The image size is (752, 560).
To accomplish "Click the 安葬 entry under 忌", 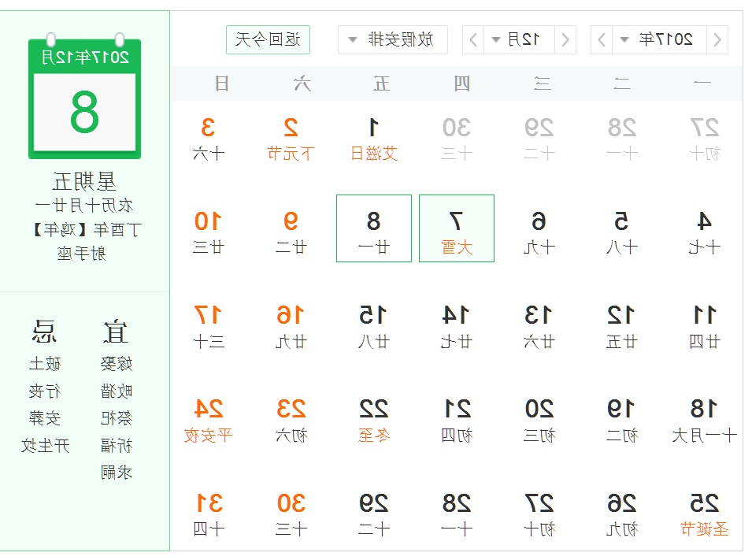I will (45, 418).
